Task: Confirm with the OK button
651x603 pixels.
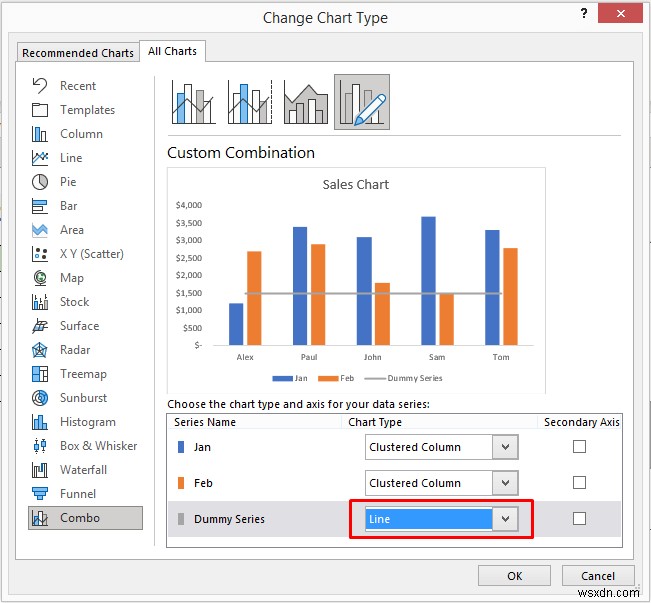Action: click(x=514, y=576)
